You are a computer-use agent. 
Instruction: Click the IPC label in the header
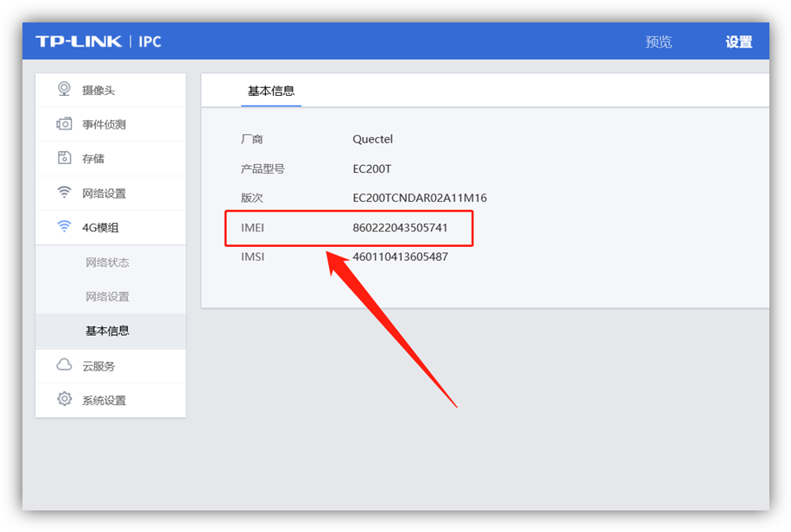pyautogui.click(x=150, y=41)
